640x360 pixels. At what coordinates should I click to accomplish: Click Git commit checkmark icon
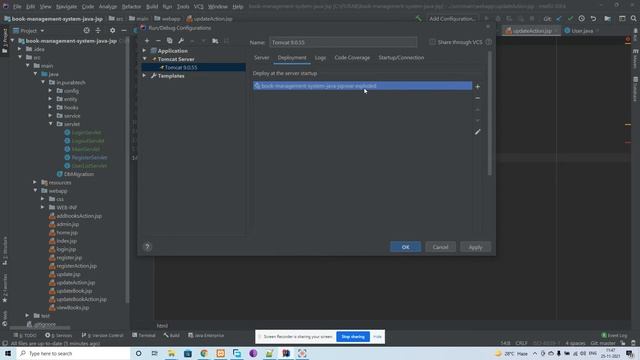570,19
